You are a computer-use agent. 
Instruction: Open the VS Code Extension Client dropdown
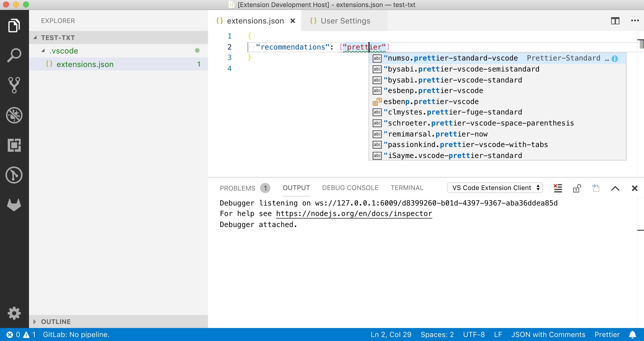click(x=495, y=188)
